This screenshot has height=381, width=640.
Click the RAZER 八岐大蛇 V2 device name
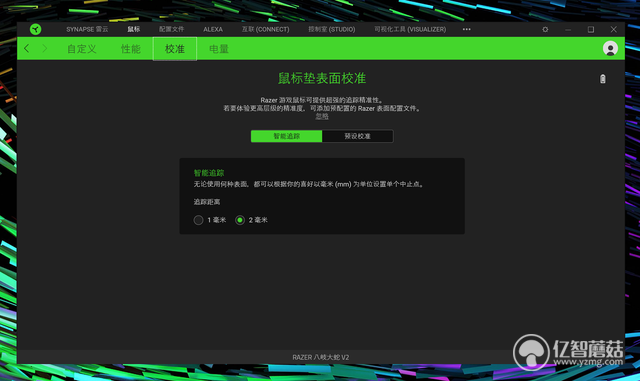coord(321,357)
